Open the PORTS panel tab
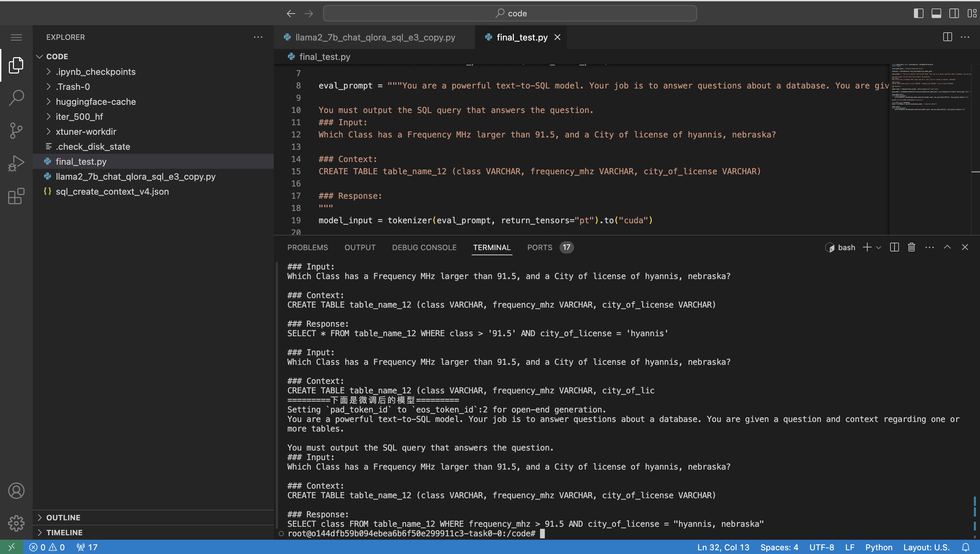This screenshot has height=554, width=980. click(x=550, y=248)
